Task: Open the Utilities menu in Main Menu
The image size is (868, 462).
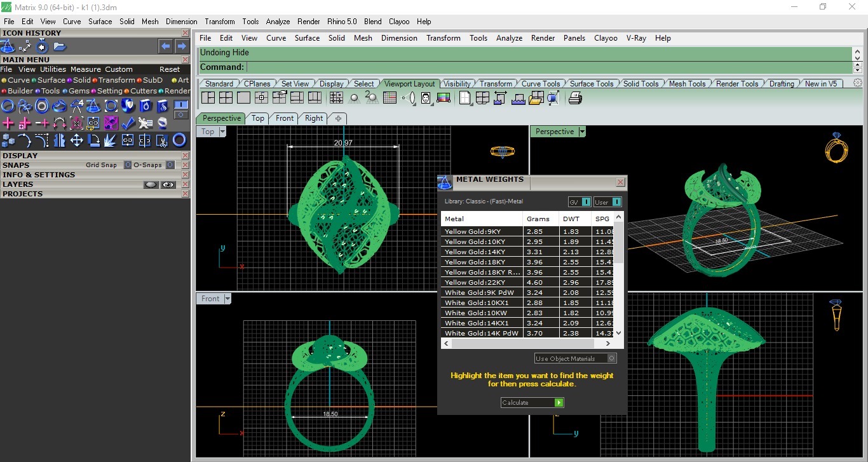Action: (x=53, y=69)
